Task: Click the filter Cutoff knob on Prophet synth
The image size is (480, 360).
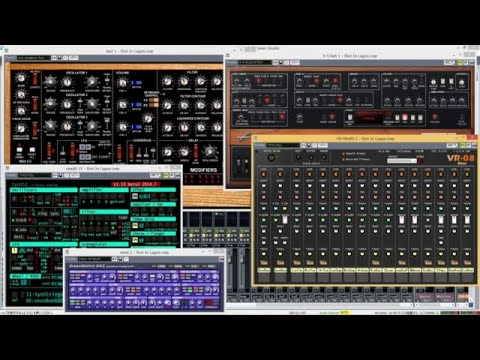Action: [x=387, y=81]
